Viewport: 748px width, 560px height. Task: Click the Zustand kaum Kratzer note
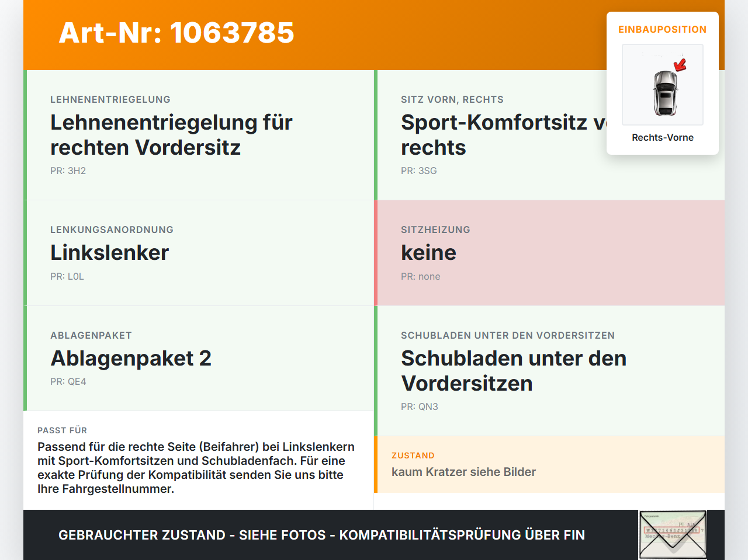(549, 464)
